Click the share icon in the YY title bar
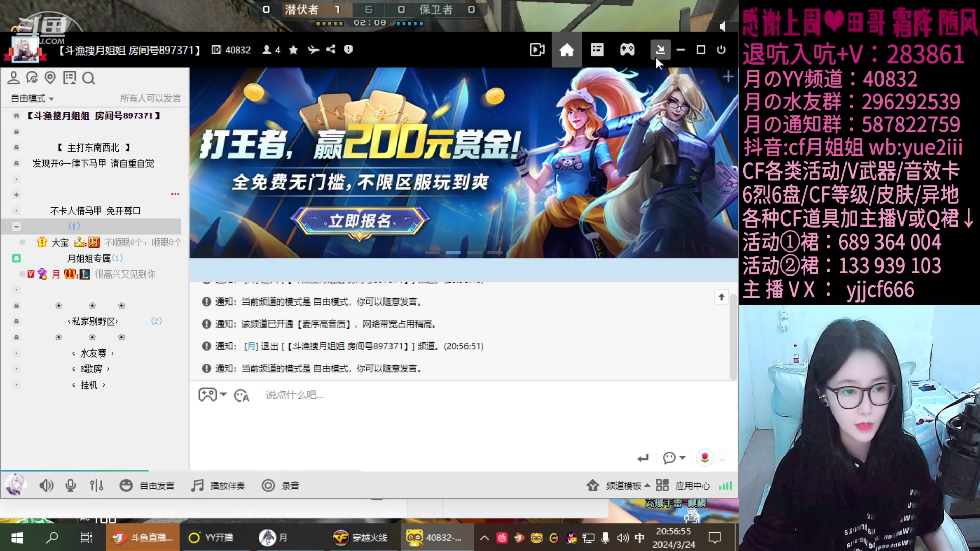The height and width of the screenshot is (551, 980). click(331, 49)
